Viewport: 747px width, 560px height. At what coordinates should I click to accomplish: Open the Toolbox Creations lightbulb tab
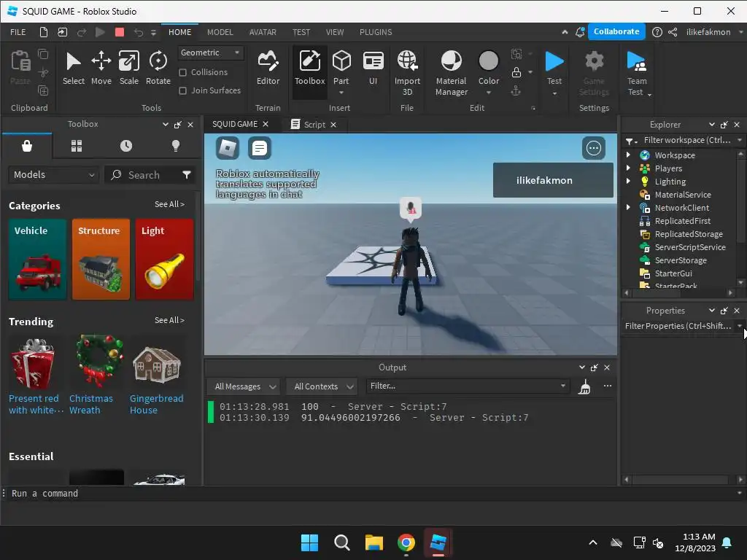175,146
